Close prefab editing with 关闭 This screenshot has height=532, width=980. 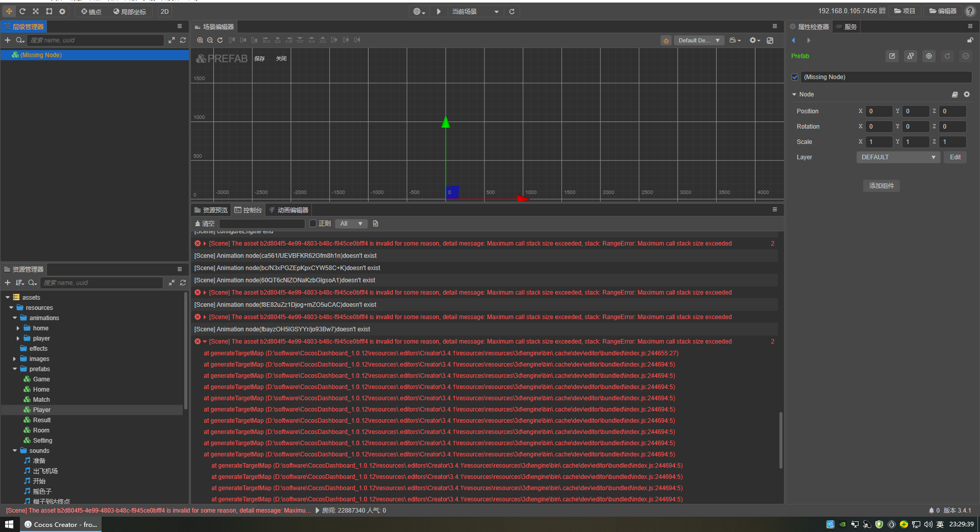click(281, 59)
